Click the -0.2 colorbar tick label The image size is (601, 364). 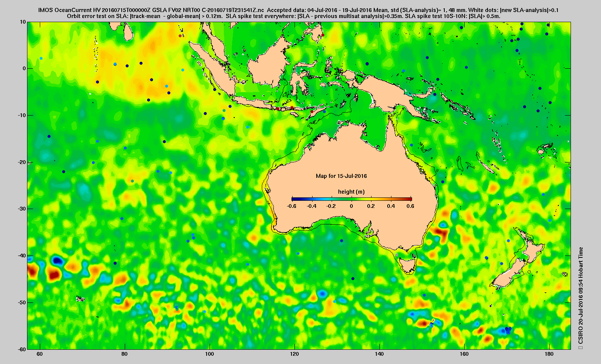331,206
